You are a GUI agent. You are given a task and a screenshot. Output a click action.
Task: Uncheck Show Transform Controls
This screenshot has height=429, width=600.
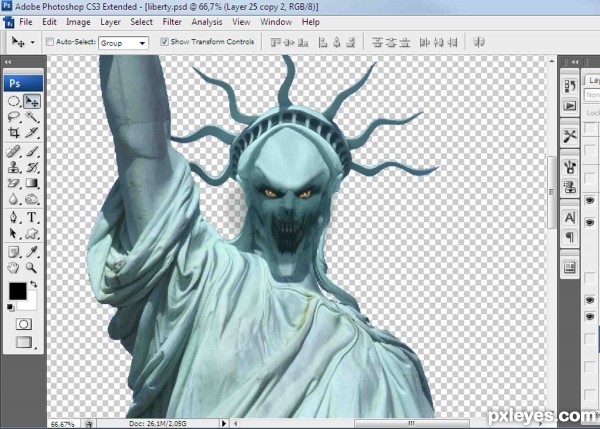coord(164,42)
